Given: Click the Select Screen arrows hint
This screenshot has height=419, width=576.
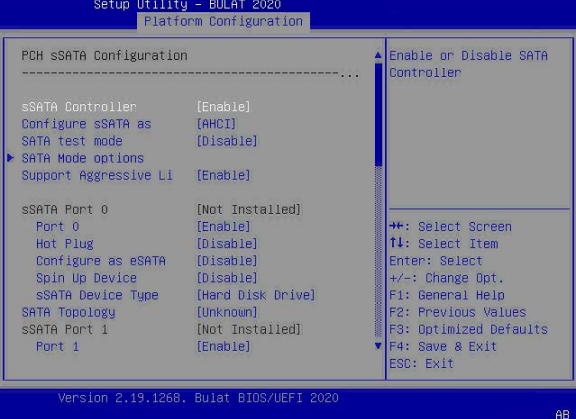Looking at the screenshot, I should [450, 227].
